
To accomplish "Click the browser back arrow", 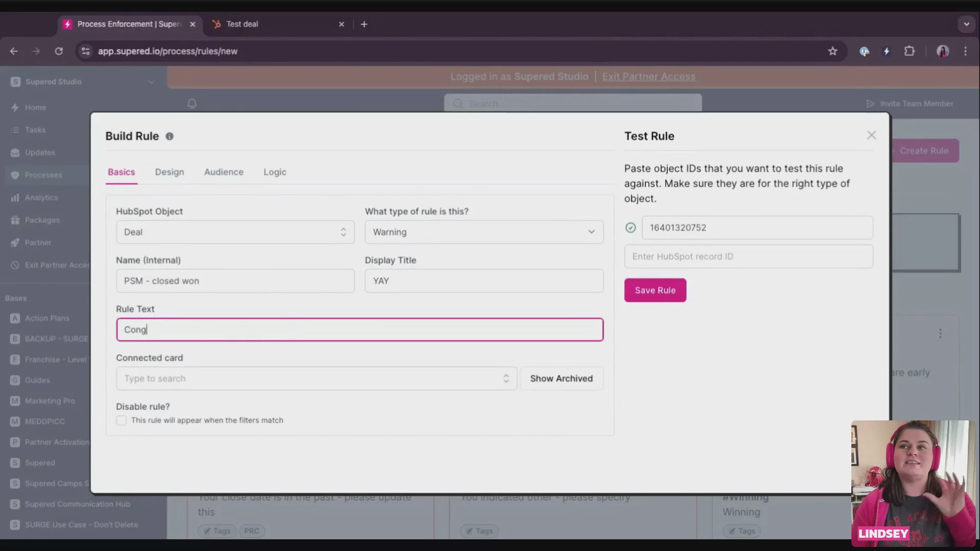I will coord(14,51).
